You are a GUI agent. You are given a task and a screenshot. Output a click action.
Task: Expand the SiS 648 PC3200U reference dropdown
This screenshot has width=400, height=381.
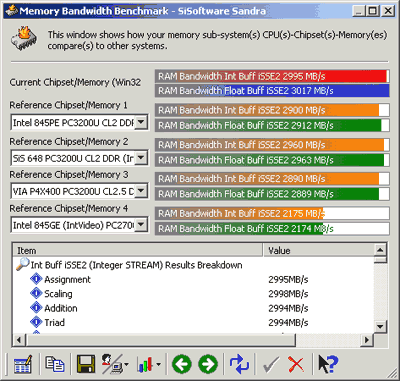tap(141, 158)
